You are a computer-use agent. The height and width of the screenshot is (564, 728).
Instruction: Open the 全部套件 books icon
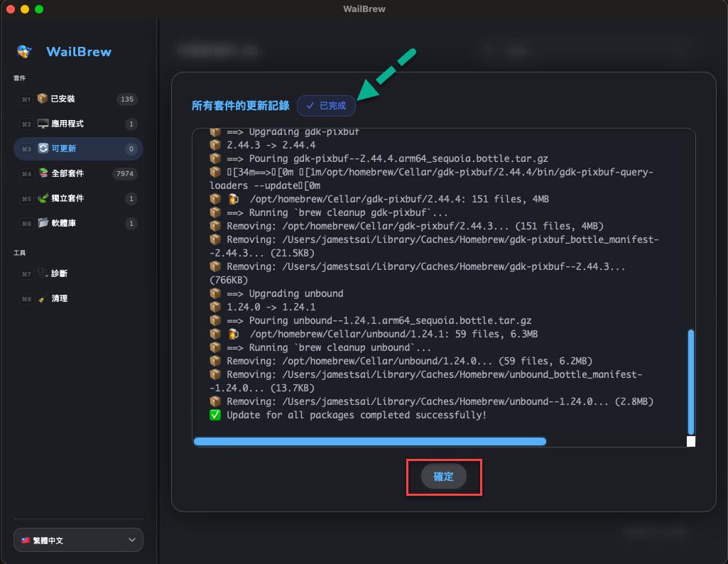[x=43, y=173]
